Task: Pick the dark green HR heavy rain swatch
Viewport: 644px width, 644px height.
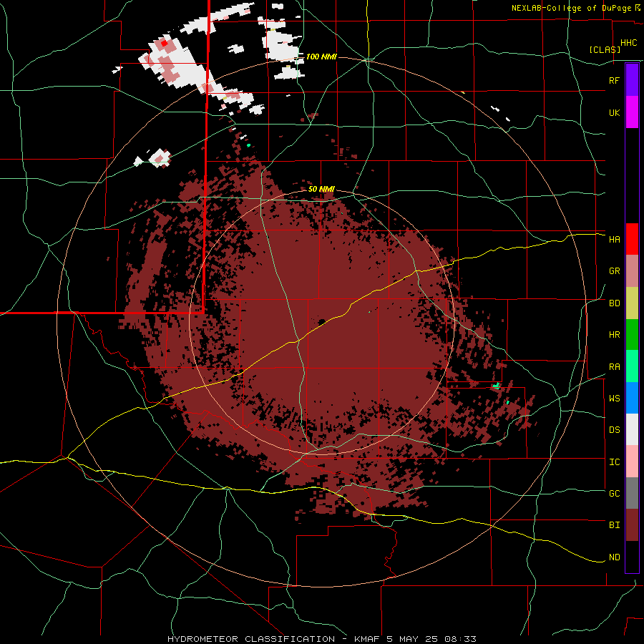Action: (x=632, y=335)
